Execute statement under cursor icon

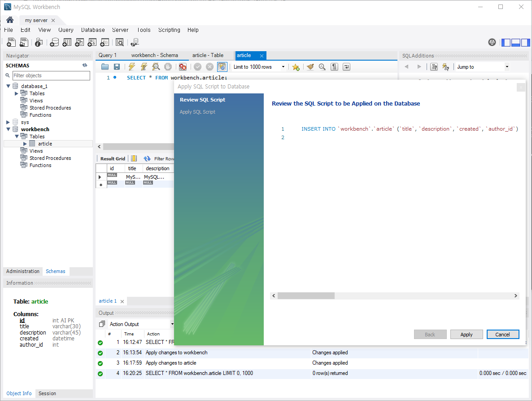tap(144, 67)
